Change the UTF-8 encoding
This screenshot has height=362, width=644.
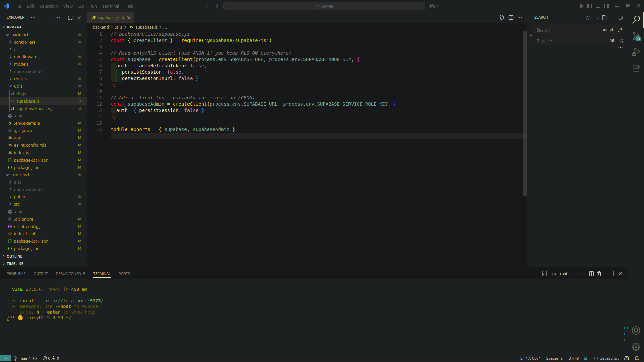[574, 358]
